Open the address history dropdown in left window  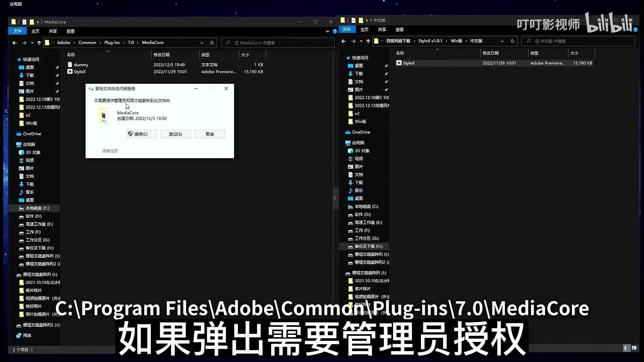(202, 43)
